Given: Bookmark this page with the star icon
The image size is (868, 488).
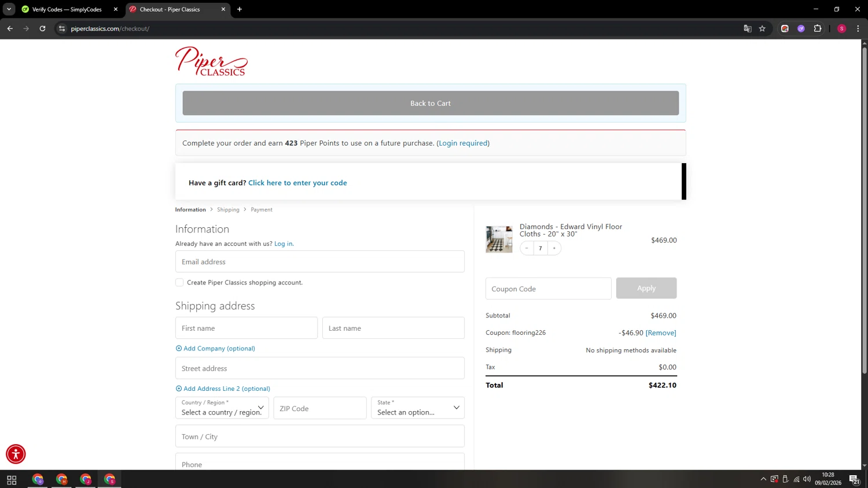Looking at the screenshot, I should [762, 28].
